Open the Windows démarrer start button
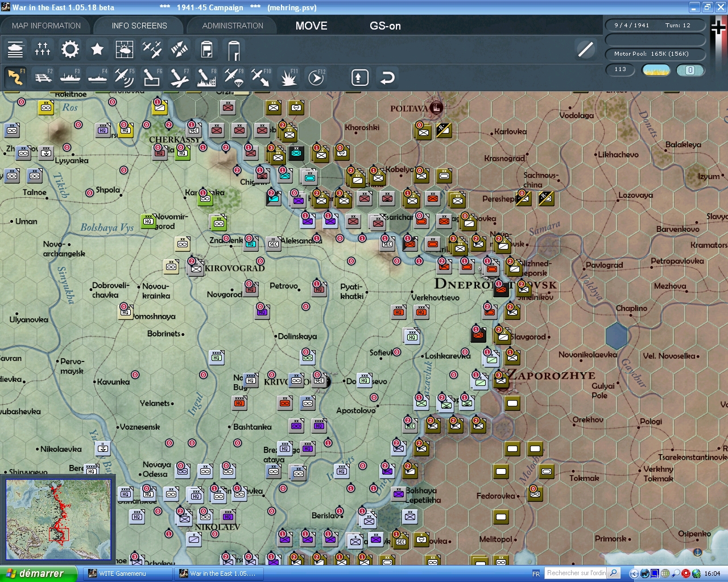The width and height of the screenshot is (728, 582). [38, 573]
